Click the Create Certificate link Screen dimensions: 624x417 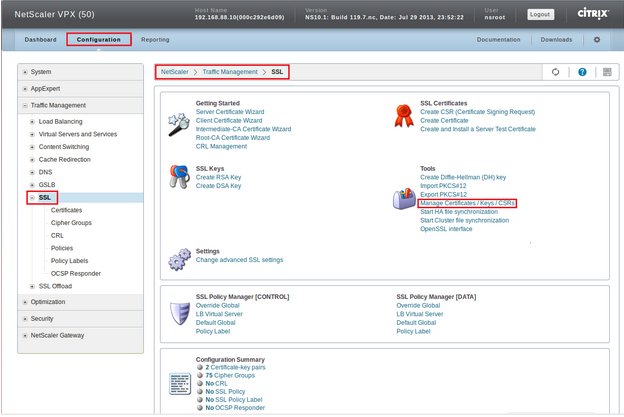coord(444,121)
